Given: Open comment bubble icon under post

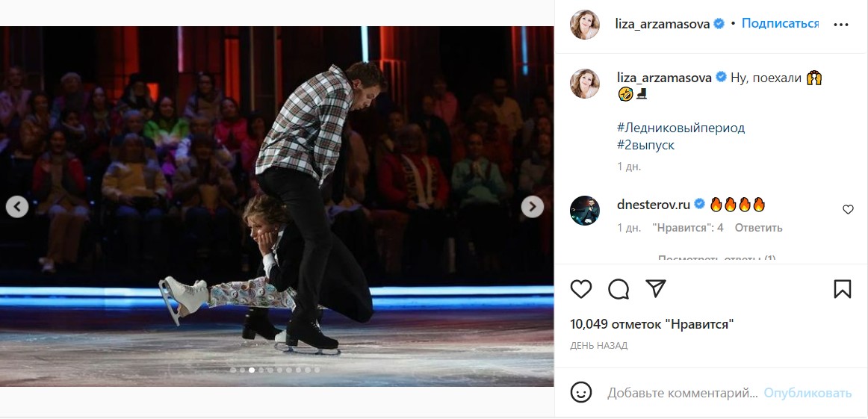Looking at the screenshot, I should coord(619,289).
